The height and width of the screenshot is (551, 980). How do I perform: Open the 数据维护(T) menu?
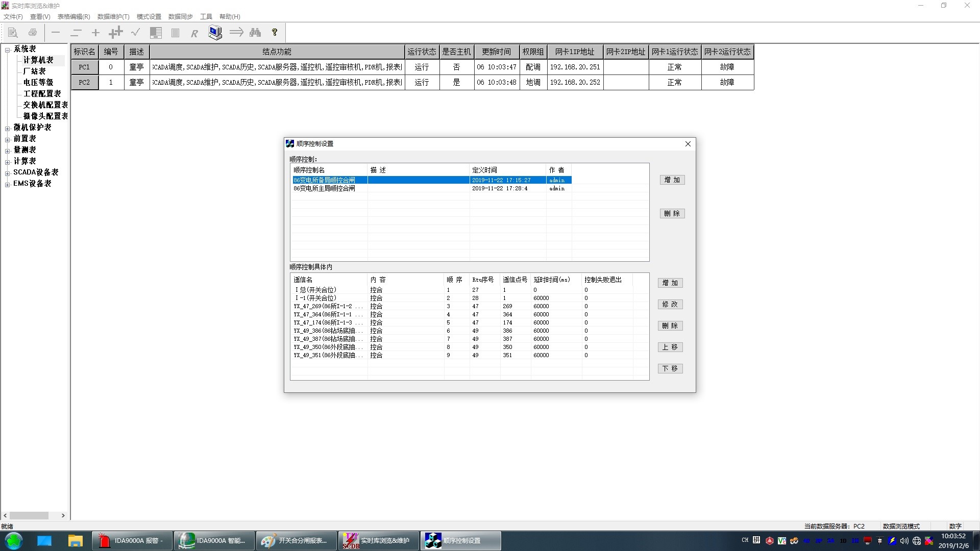(x=113, y=17)
